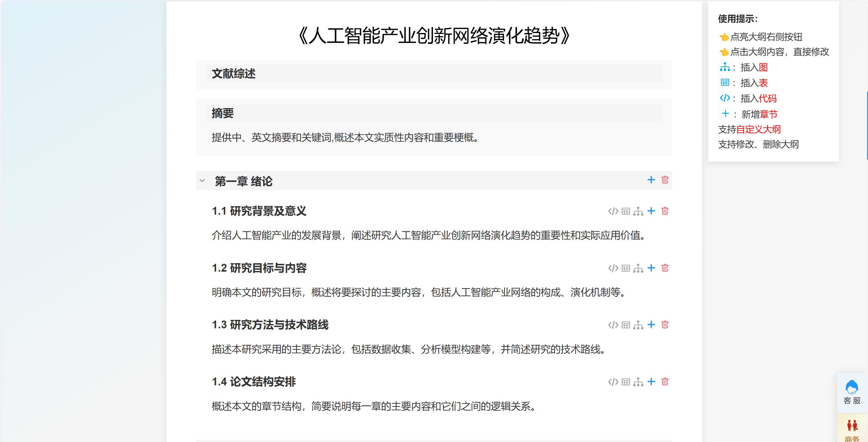The image size is (868, 442).
Task: Delete section 1.1 研究背景及意义
Action: point(665,211)
